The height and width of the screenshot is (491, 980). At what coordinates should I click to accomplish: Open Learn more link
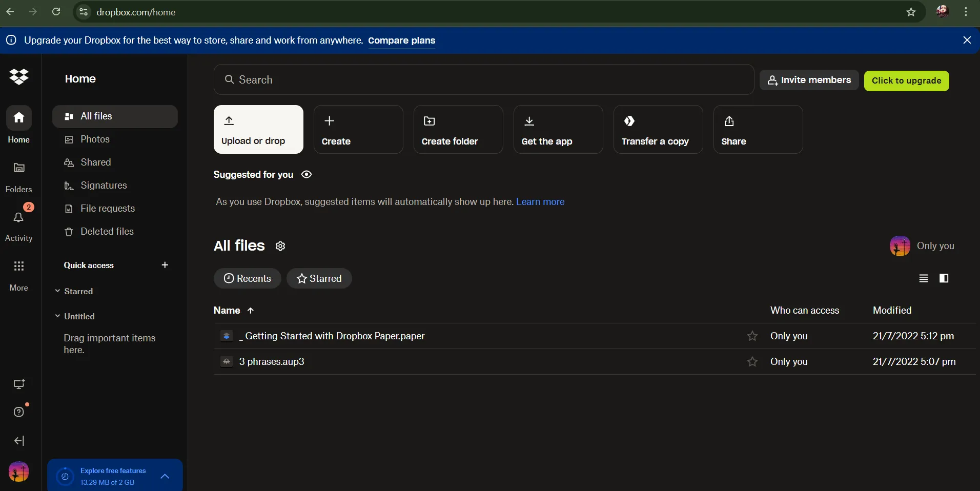click(x=540, y=202)
